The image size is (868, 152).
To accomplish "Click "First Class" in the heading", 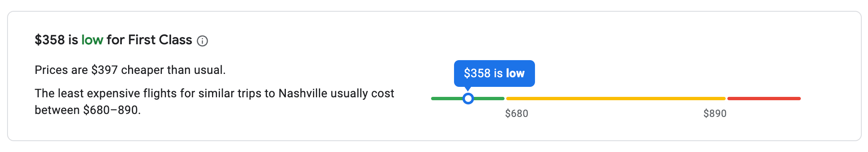I will click(x=160, y=40).
